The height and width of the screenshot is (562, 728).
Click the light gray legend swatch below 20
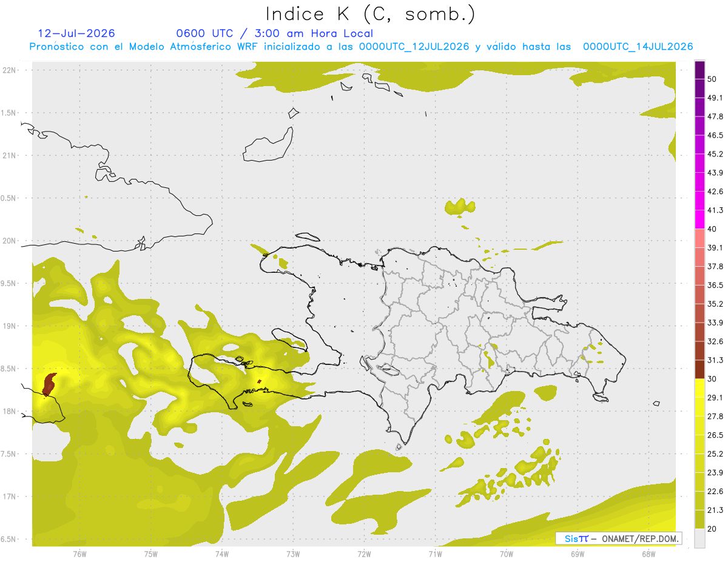click(699, 538)
